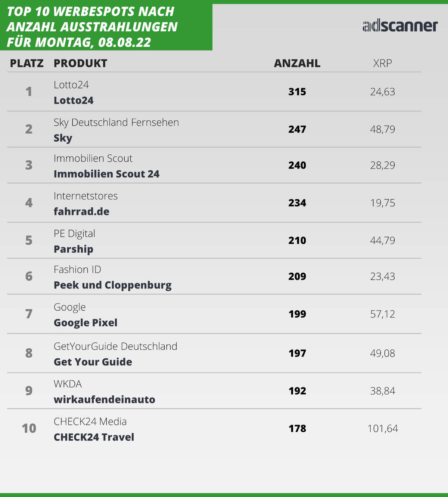Click the Get Your Guide product
This screenshot has width=448, height=497.
tap(93, 362)
